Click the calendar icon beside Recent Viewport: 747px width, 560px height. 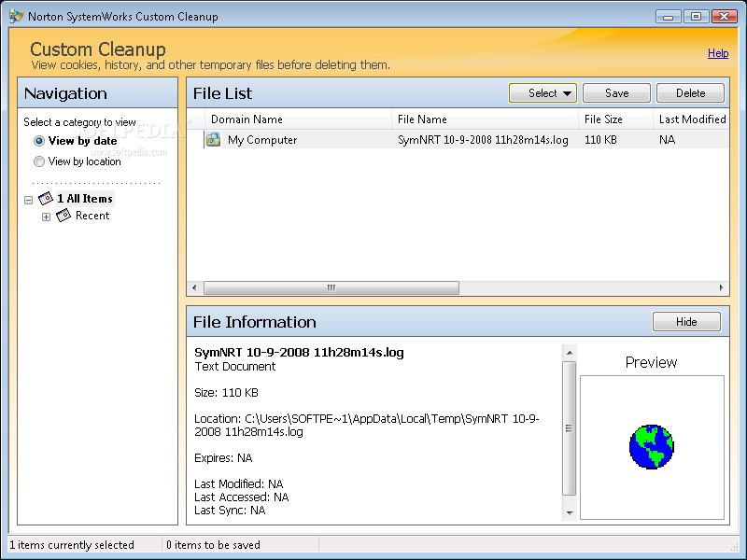(63, 216)
